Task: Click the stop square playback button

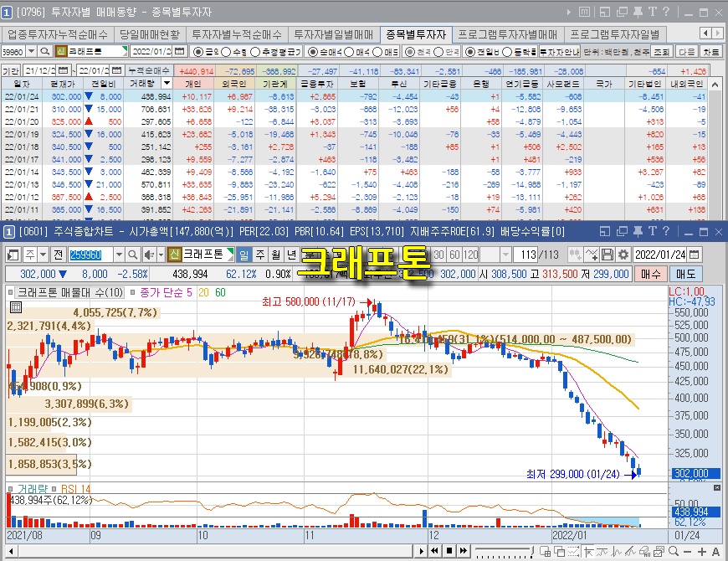Action: tap(449, 551)
